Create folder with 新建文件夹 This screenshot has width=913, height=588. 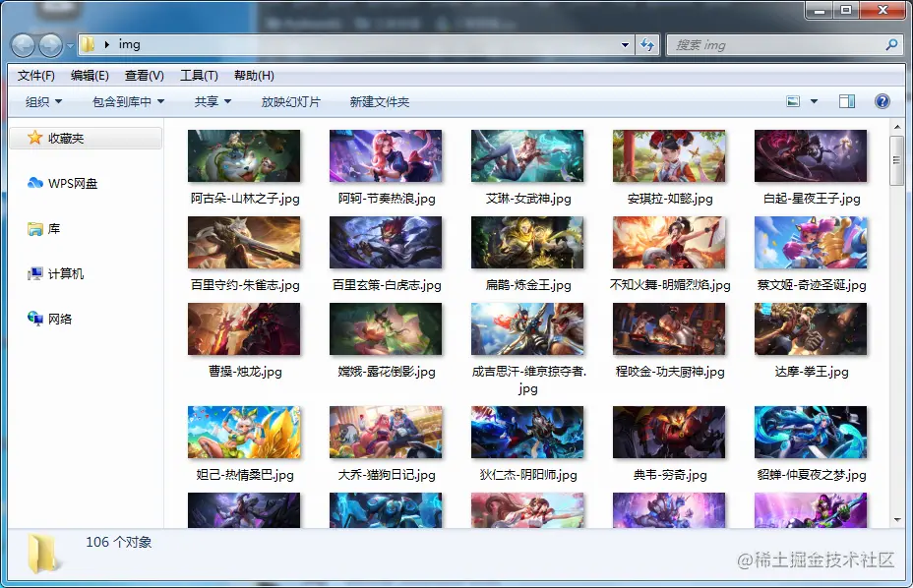[x=380, y=102]
